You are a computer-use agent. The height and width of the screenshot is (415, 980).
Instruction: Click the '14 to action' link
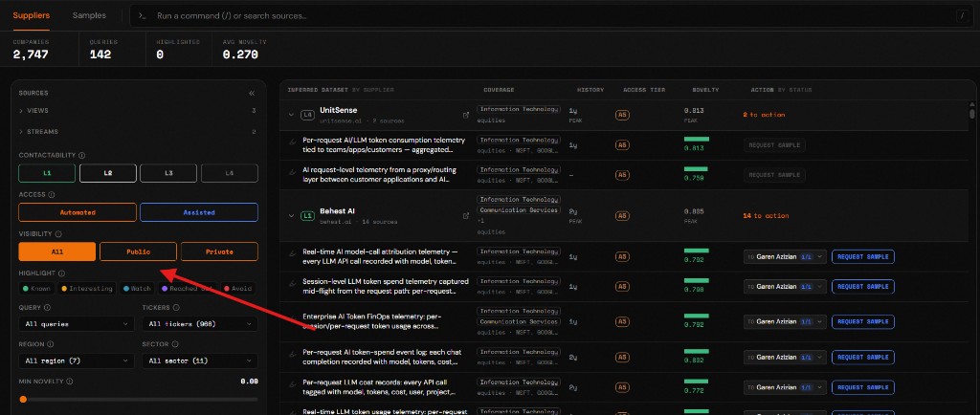(x=766, y=216)
